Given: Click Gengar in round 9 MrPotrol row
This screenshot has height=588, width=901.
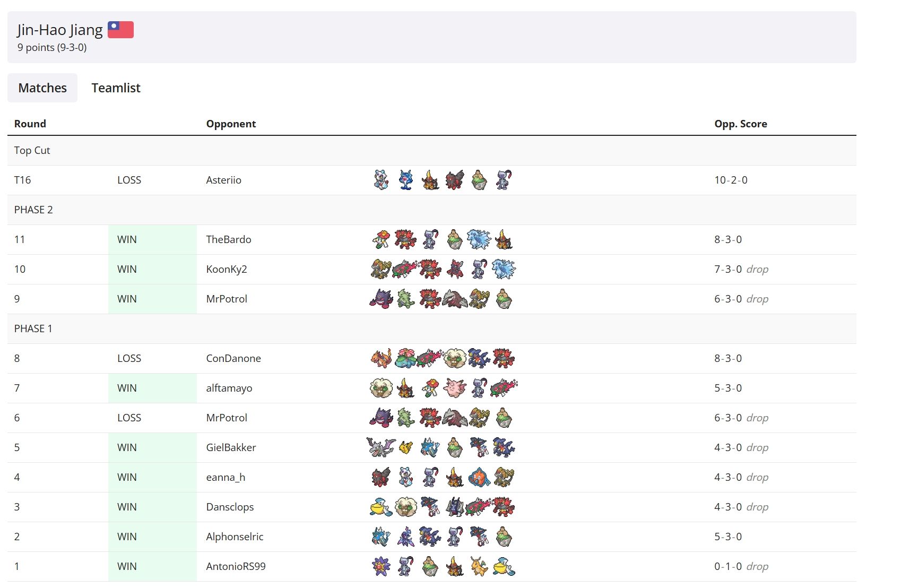Looking at the screenshot, I should 381,299.
